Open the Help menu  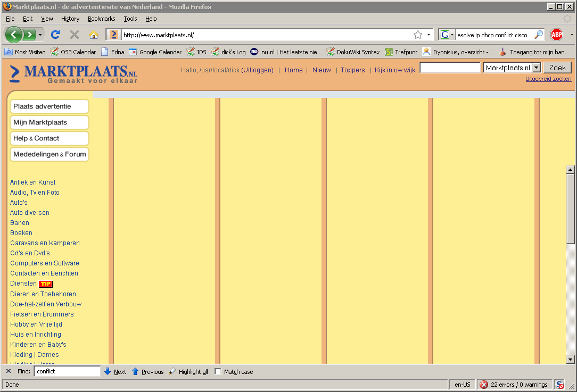pyautogui.click(x=151, y=19)
